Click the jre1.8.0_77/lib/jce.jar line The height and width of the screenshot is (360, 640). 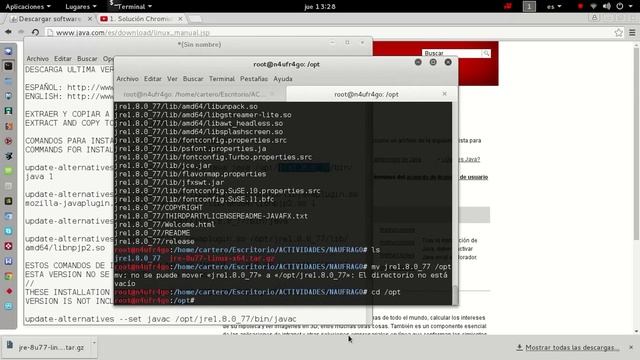[163, 166]
